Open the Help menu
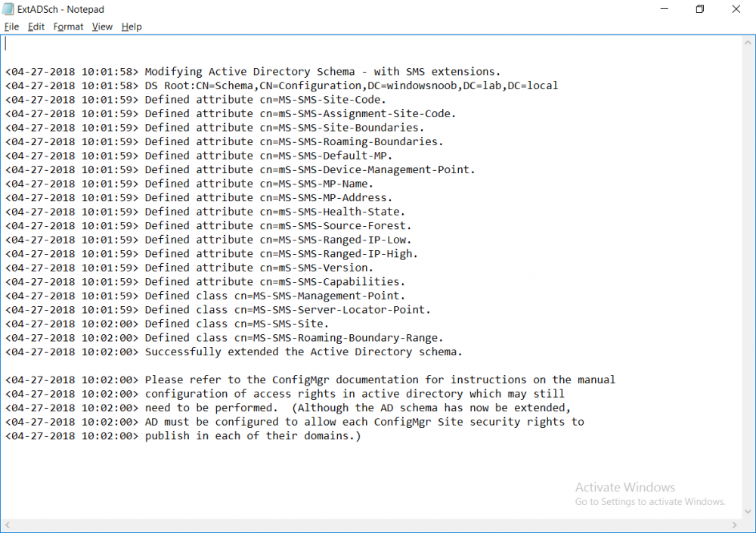 [x=132, y=27]
